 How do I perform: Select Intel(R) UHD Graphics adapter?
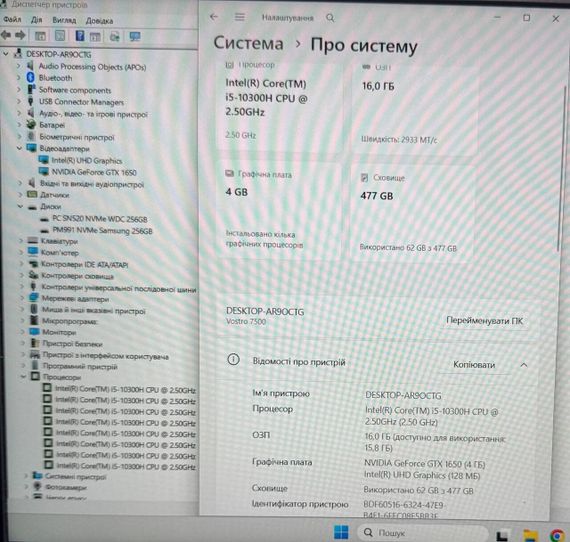pos(87,160)
